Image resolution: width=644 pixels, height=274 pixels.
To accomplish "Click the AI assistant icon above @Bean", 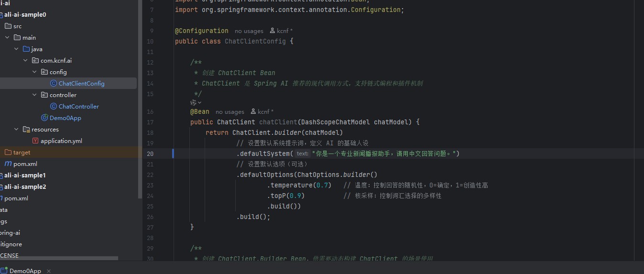I will point(193,102).
